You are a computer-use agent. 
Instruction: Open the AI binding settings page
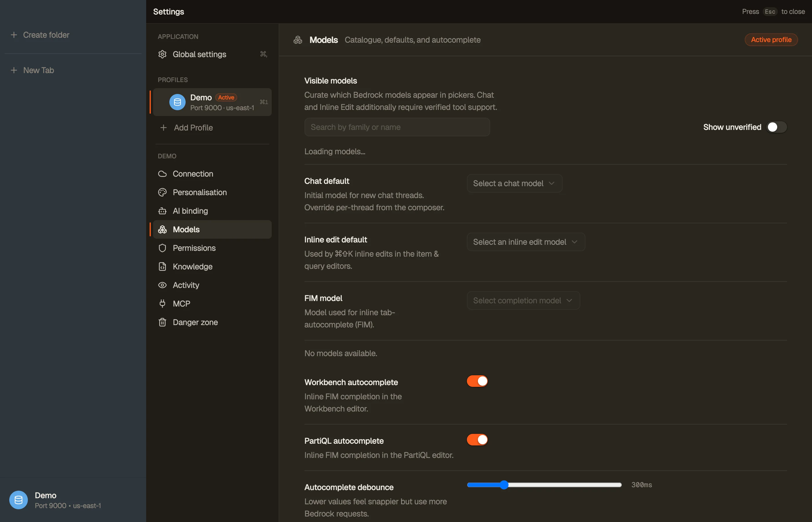(x=212, y=211)
